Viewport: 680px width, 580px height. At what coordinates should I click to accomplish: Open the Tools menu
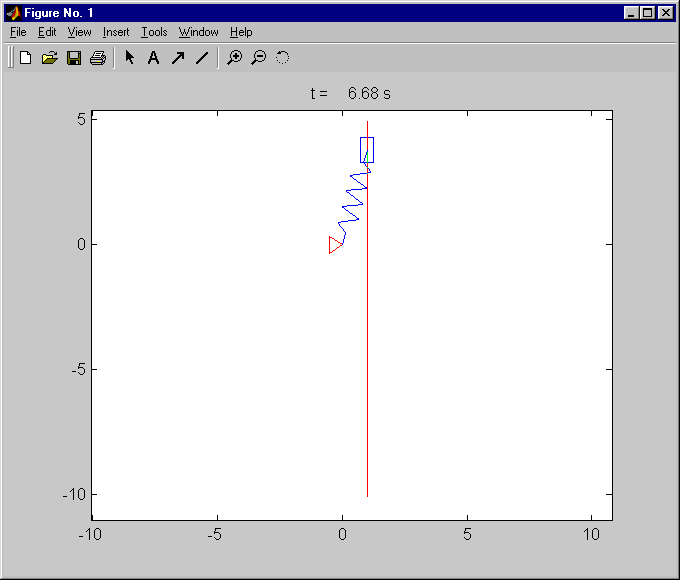tap(154, 32)
